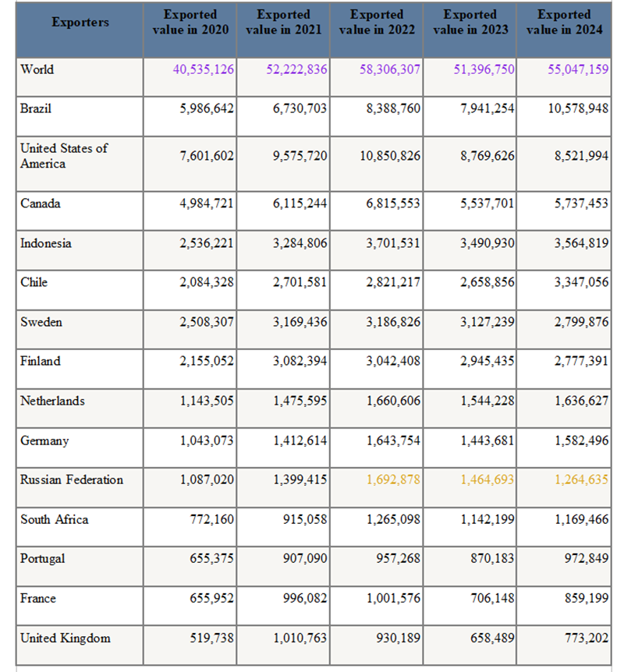Click the Canada exporter cell
This screenshot has height=672, width=624.
tap(41, 204)
